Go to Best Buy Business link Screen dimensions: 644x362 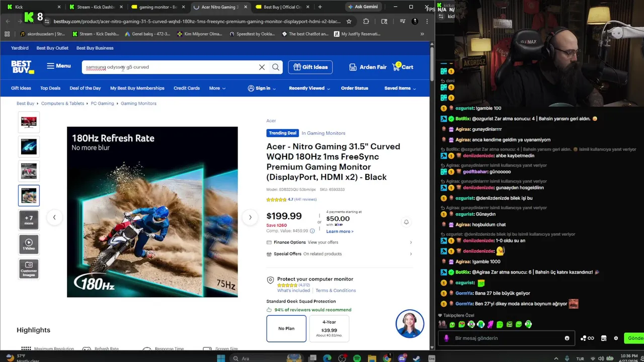click(95, 48)
